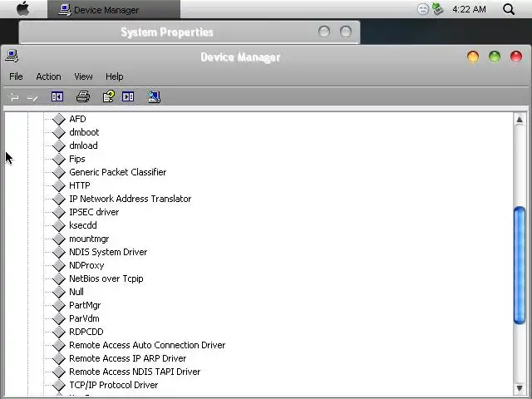Open the View menu
Screen dimensions: 532x399
point(83,76)
